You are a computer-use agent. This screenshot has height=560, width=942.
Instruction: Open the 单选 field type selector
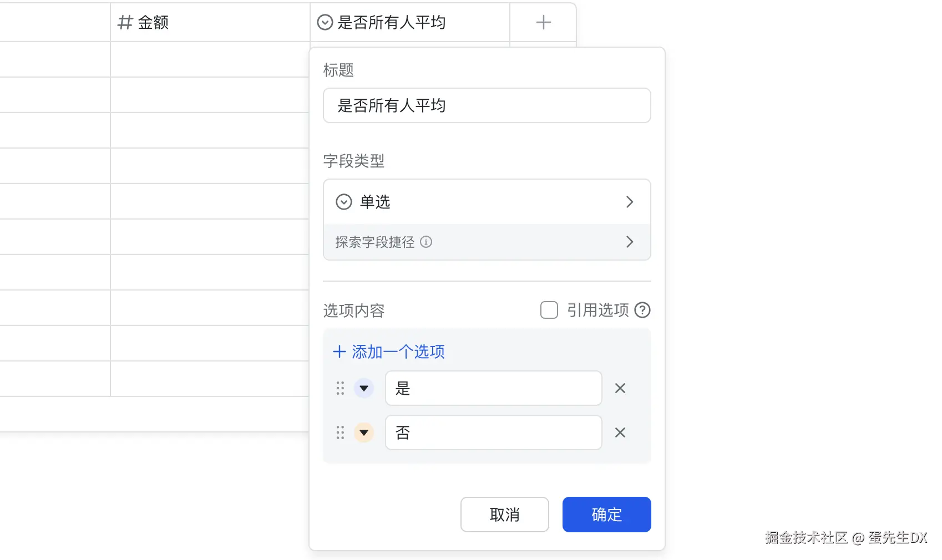coord(487,202)
